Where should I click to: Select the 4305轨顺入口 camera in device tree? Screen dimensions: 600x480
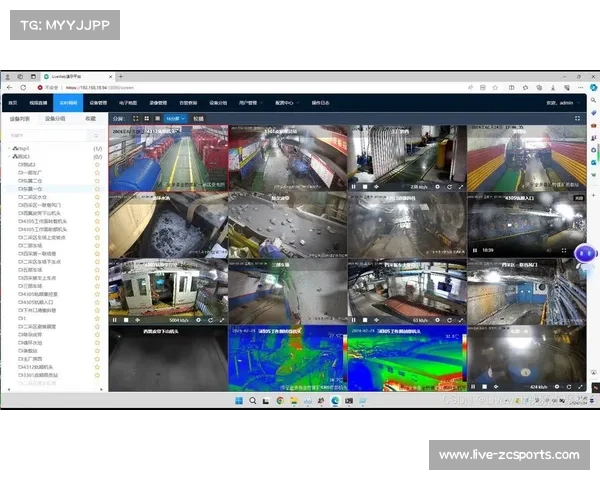[36, 302]
